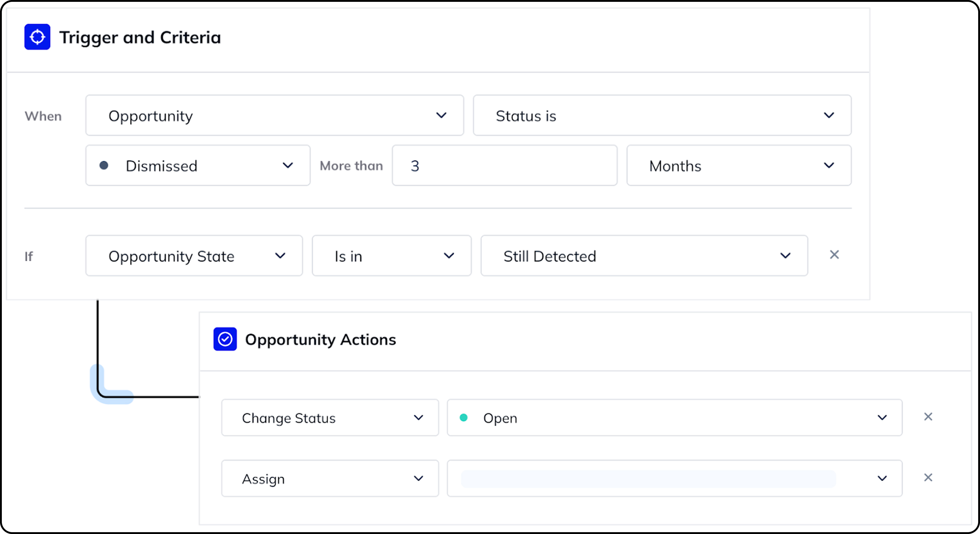Image resolution: width=980 pixels, height=534 pixels.
Task: Open the Still Detected value dropdown
Action: point(644,256)
